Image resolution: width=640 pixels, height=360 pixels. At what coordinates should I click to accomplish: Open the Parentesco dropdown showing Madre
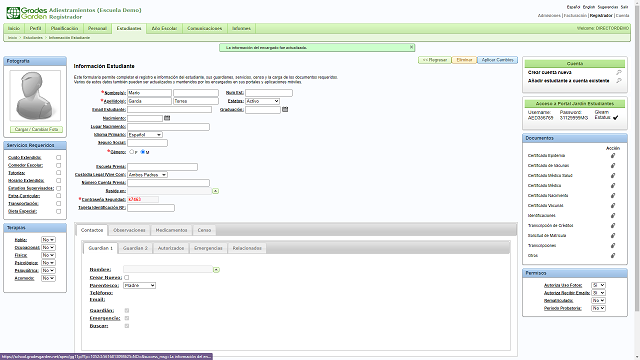tap(139, 285)
